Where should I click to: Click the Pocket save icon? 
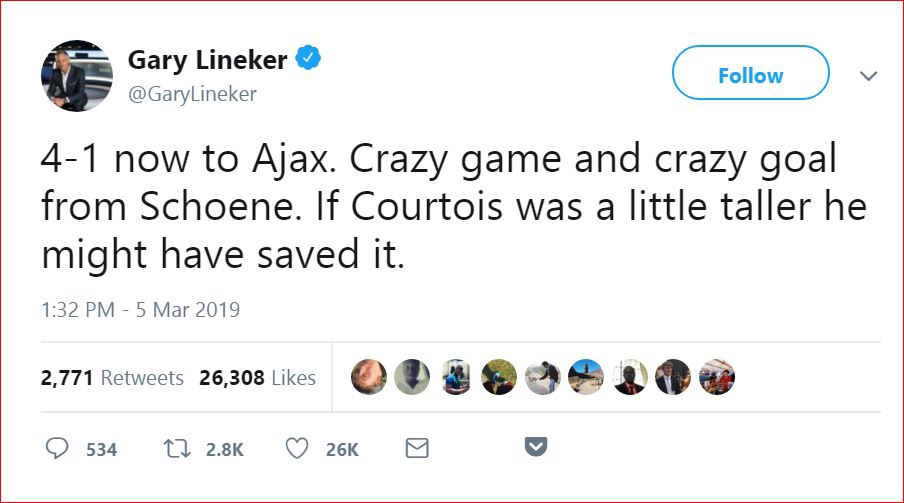[x=537, y=448]
